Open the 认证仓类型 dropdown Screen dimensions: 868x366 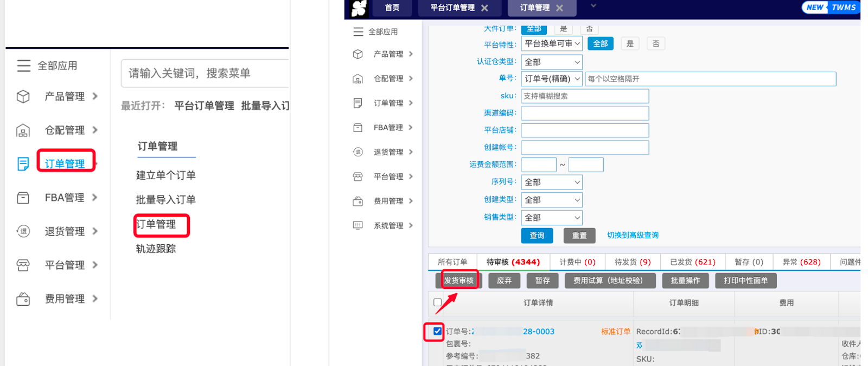551,62
